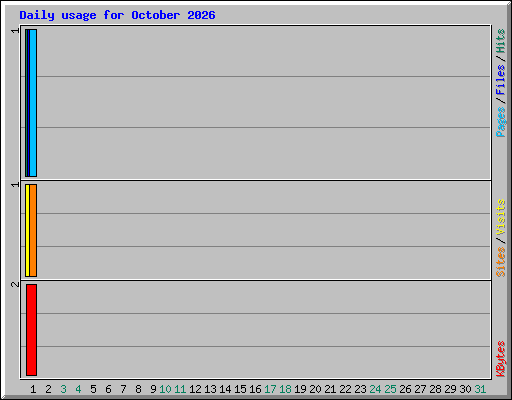Select the orange Sites bar for day 1

pyautogui.click(x=33, y=230)
